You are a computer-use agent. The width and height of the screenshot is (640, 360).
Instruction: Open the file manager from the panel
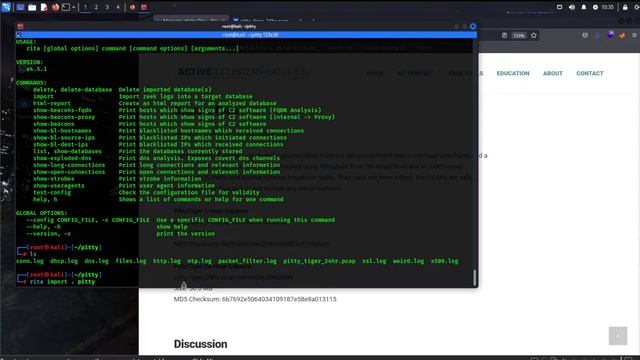point(32,7)
